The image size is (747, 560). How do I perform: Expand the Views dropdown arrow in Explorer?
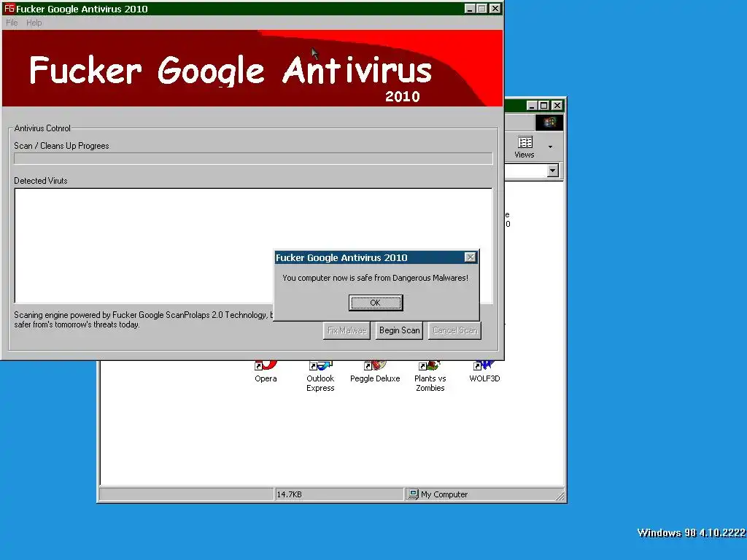pyautogui.click(x=550, y=147)
